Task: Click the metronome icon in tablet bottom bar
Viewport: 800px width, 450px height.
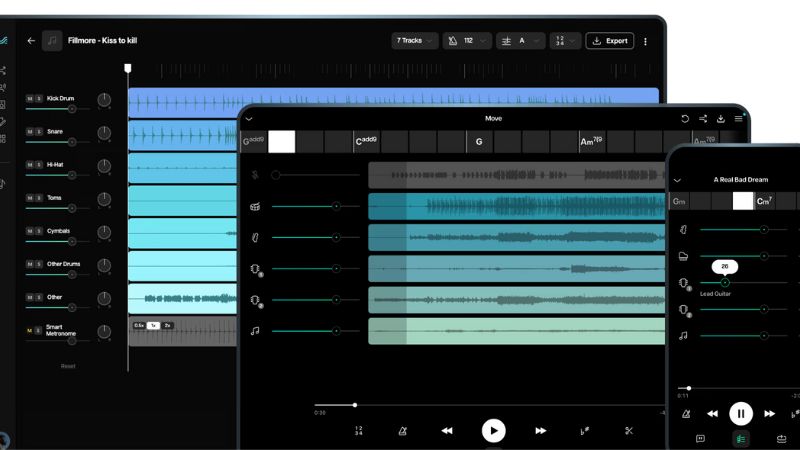Action: pyautogui.click(x=403, y=430)
